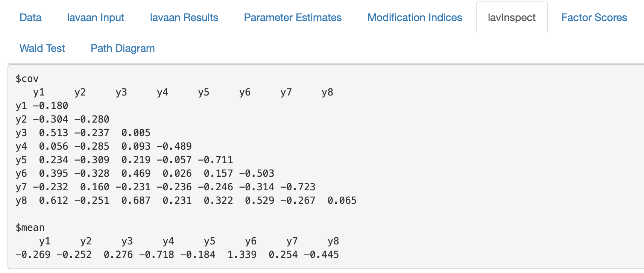View the Path Diagram tab
Image resolution: width=644 pixels, height=273 pixels.
click(x=123, y=49)
